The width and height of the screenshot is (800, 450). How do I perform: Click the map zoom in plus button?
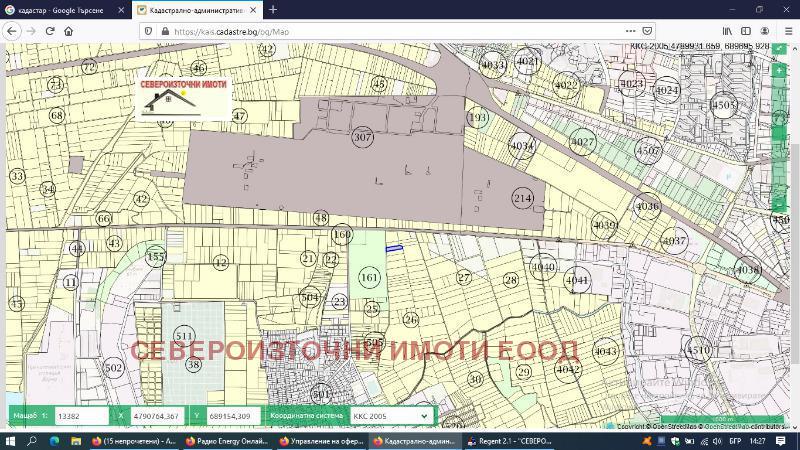tap(780, 72)
